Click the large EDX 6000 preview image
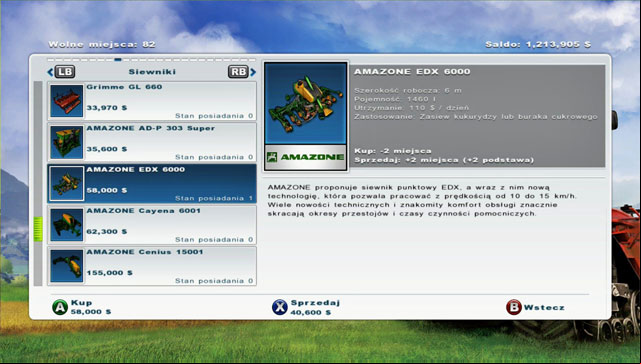This screenshot has width=641, height=364. (306, 103)
